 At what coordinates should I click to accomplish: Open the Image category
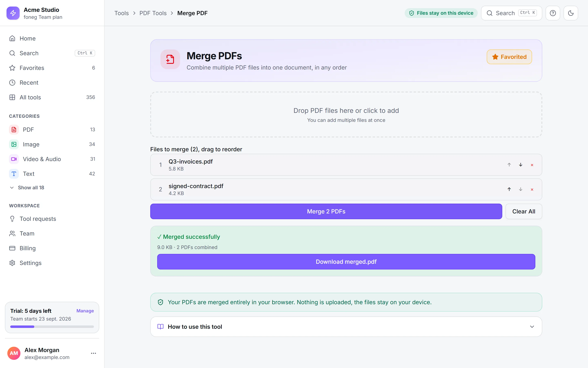click(x=52, y=144)
